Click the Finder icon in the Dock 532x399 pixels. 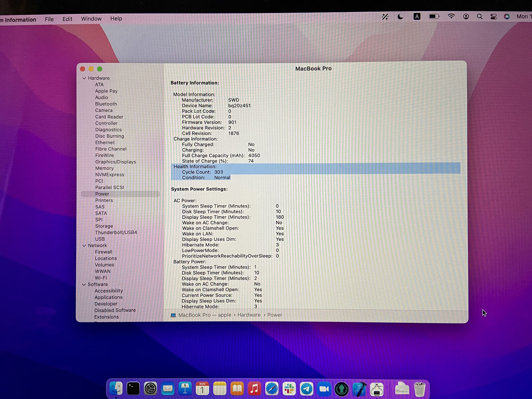click(116, 388)
